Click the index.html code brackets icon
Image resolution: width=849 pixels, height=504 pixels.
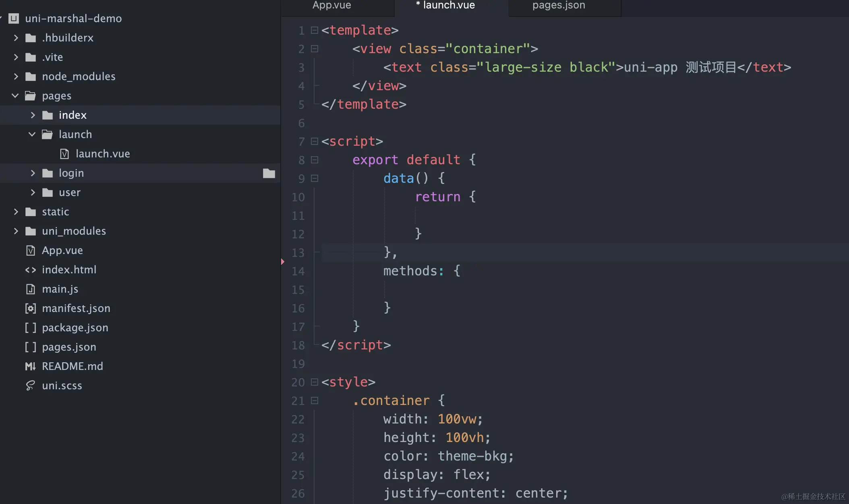31,270
